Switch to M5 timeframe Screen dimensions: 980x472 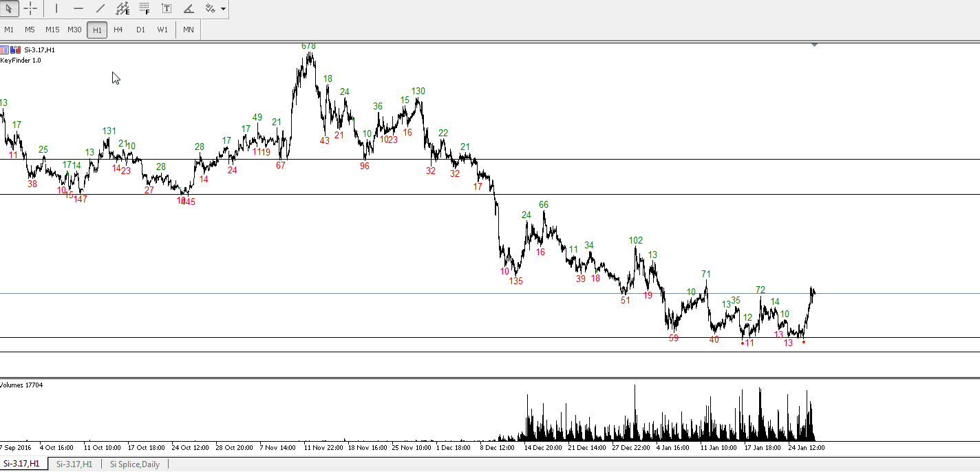(30, 30)
